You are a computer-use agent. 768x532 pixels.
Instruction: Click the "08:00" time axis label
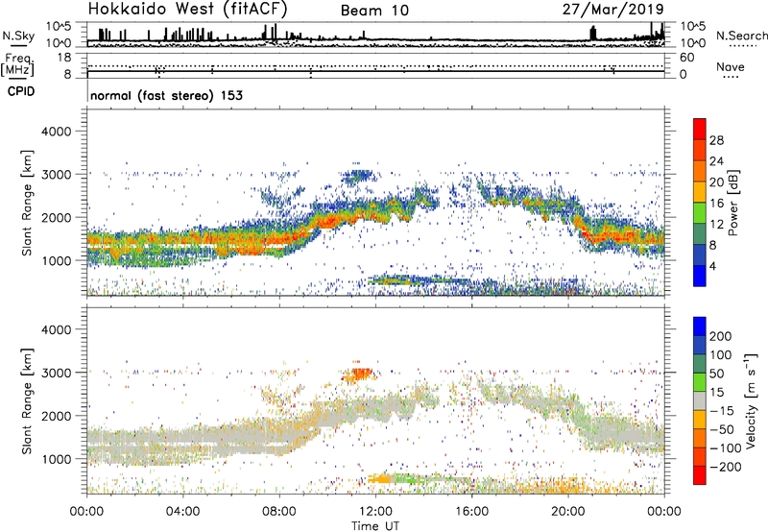(279, 512)
